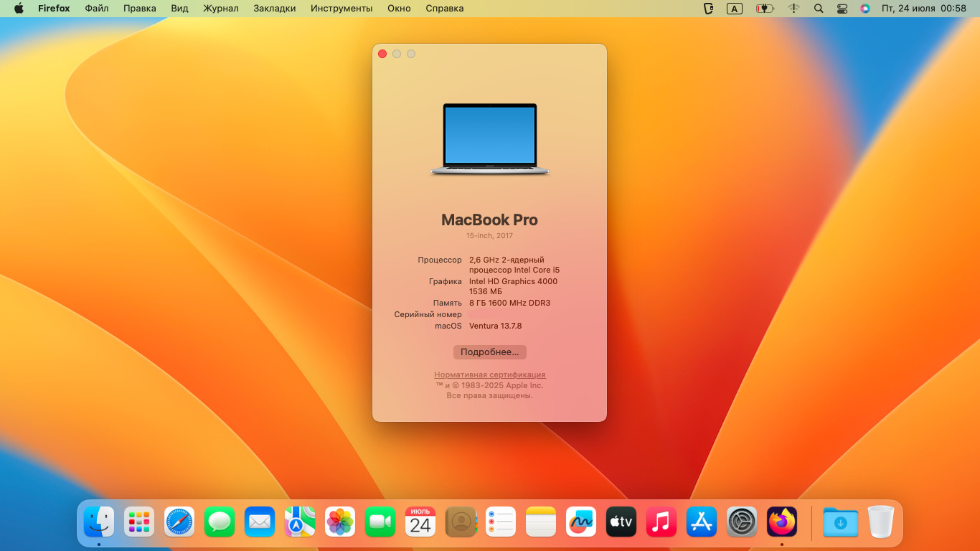This screenshot has height=551, width=980.
Task: Open the Нормативная сертификация link
Action: 490,375
